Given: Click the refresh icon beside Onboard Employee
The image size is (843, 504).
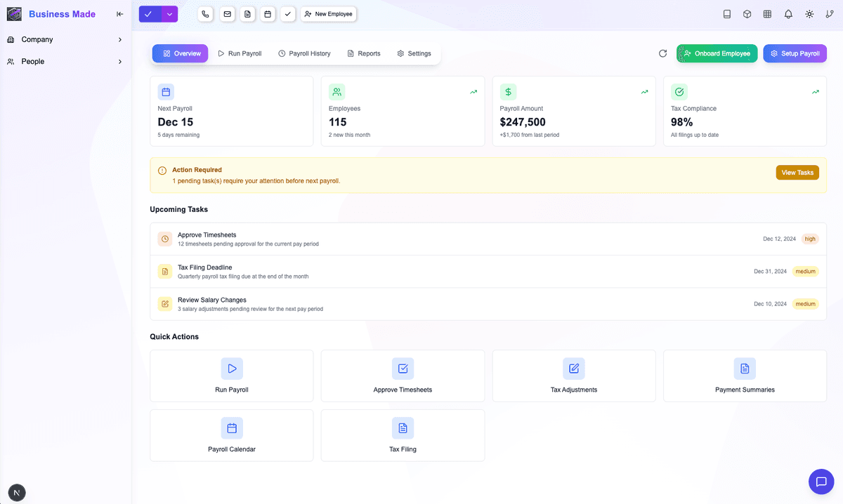Looking at the screenshot, I should tap(662, 53).
